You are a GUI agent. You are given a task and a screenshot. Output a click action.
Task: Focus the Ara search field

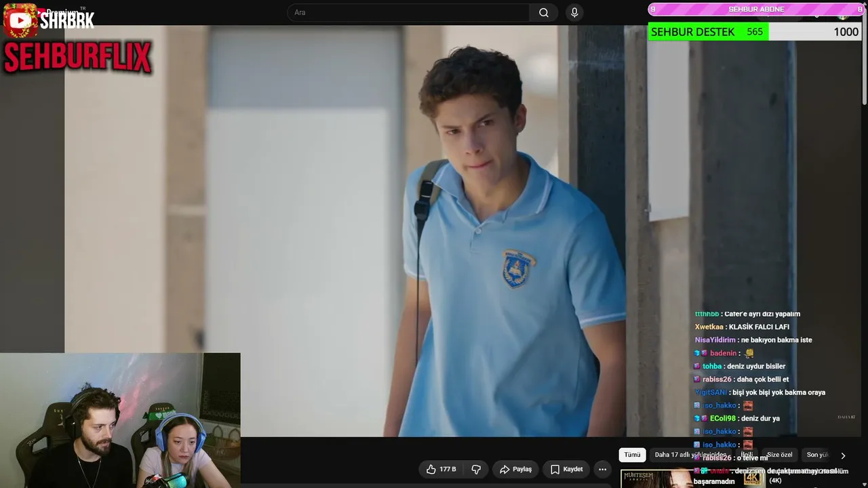coord(409,13)
